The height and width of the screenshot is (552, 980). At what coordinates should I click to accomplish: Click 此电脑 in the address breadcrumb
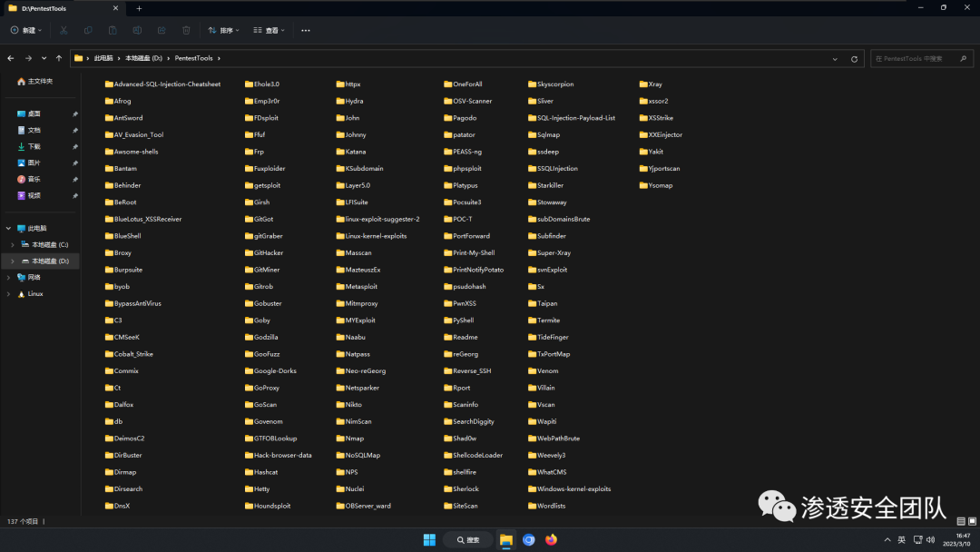pyautogui.click(x=103, y=58)
